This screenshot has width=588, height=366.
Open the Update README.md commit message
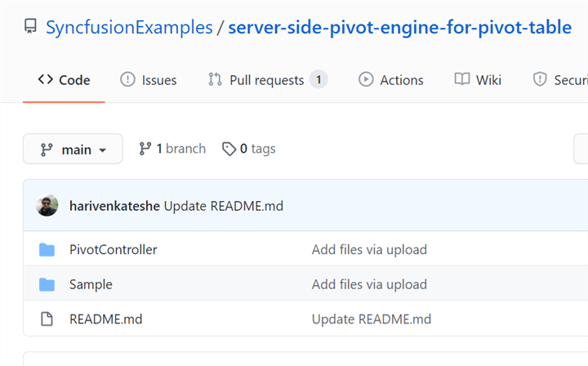coord(223,206)
